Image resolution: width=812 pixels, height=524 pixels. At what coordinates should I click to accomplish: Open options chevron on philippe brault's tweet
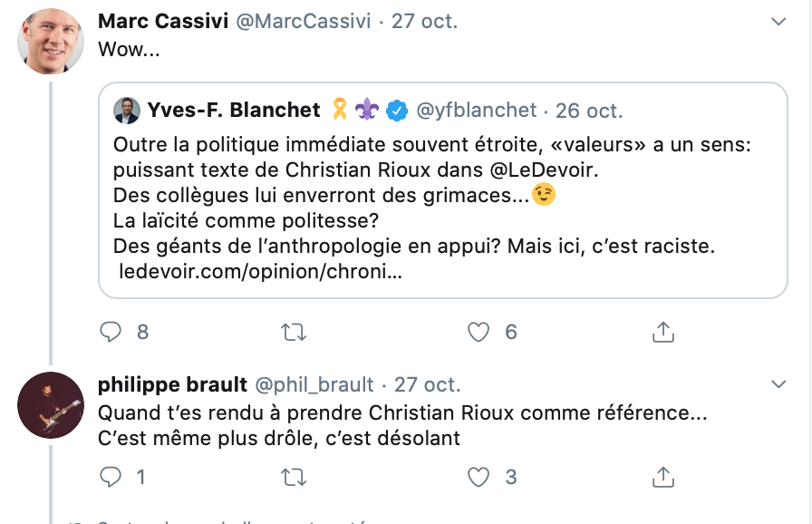778,384
